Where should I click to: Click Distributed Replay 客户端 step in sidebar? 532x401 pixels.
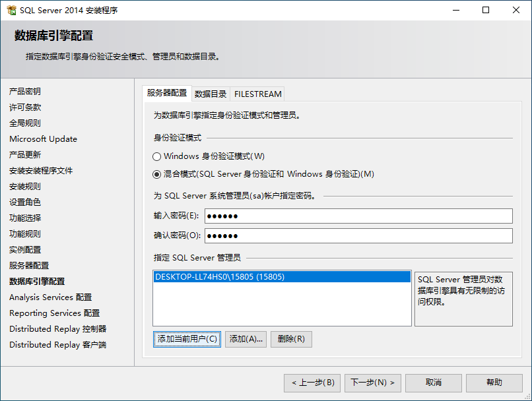(58, 345)
